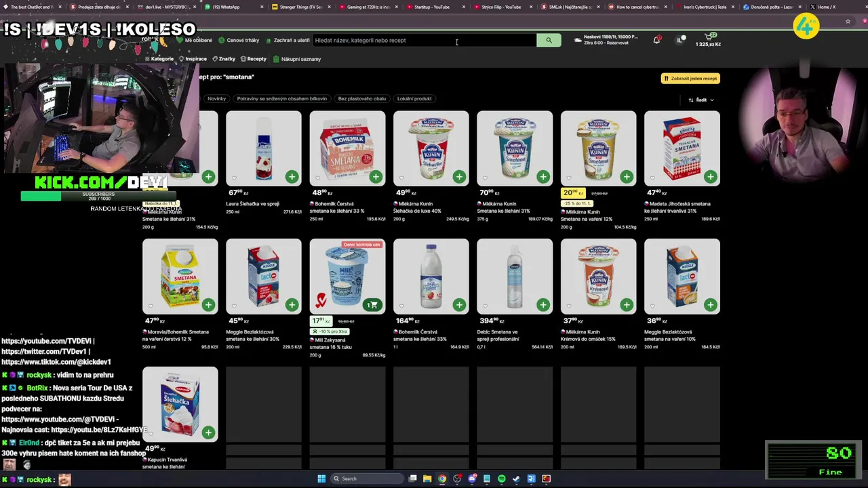Favorite Laura Šlehačka ve spreji heart
Viewport: 868px width, 488px height.
click(234, 180)
